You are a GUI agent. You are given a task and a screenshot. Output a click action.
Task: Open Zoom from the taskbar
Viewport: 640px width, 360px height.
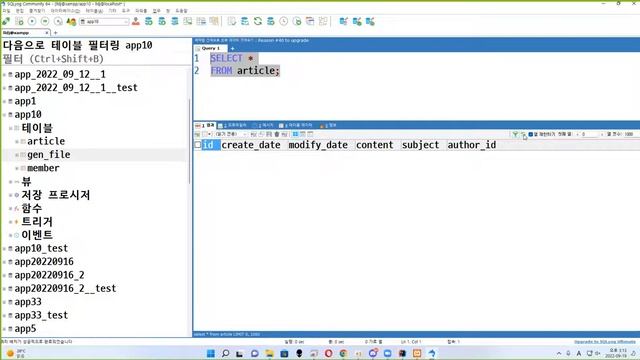387,353
